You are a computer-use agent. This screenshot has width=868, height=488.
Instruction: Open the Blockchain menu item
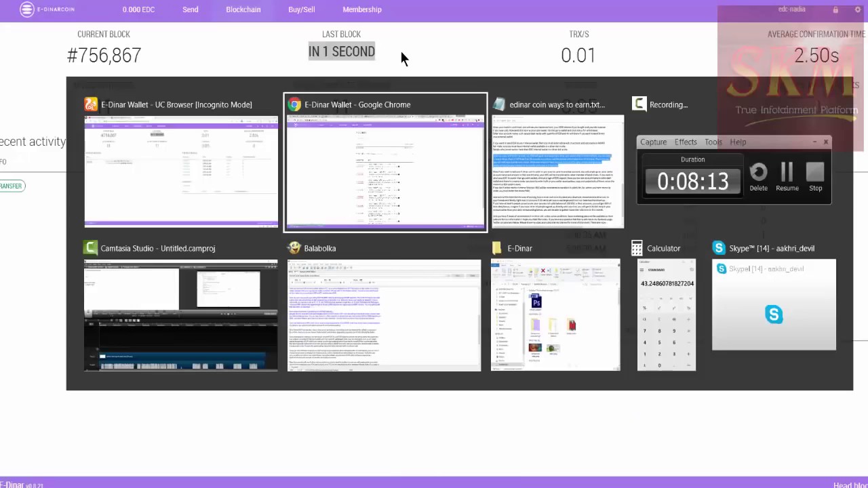coord(243,9)
